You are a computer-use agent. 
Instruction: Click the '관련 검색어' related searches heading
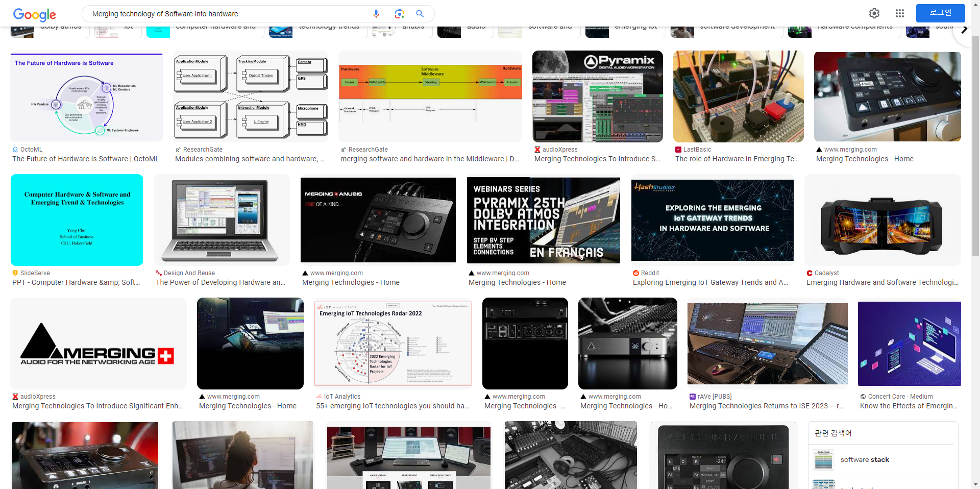833,433
